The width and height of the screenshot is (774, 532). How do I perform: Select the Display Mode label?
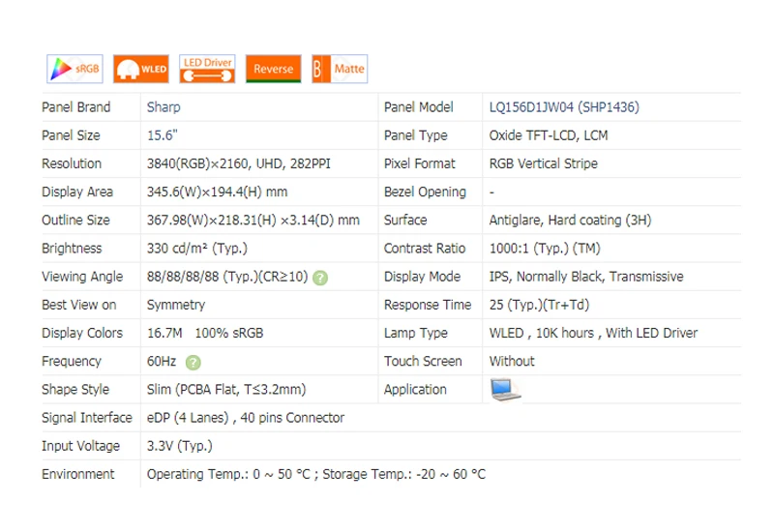click(423, 277)
